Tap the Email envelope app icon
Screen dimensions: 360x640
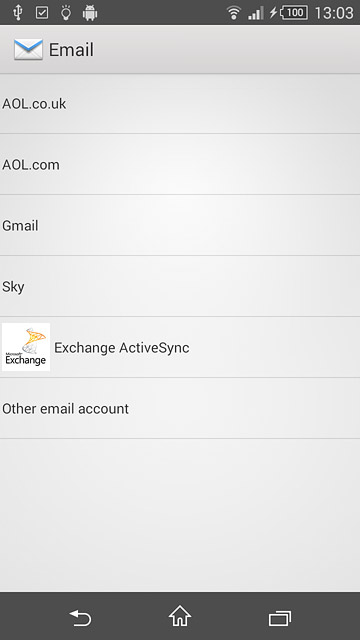click(28, 50)
